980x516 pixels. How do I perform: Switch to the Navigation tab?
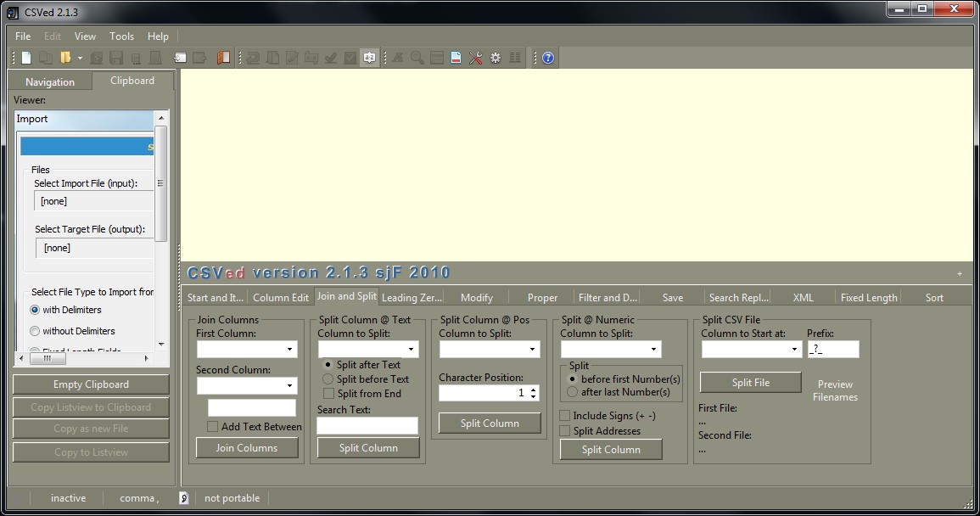click(x=50, y=82)
